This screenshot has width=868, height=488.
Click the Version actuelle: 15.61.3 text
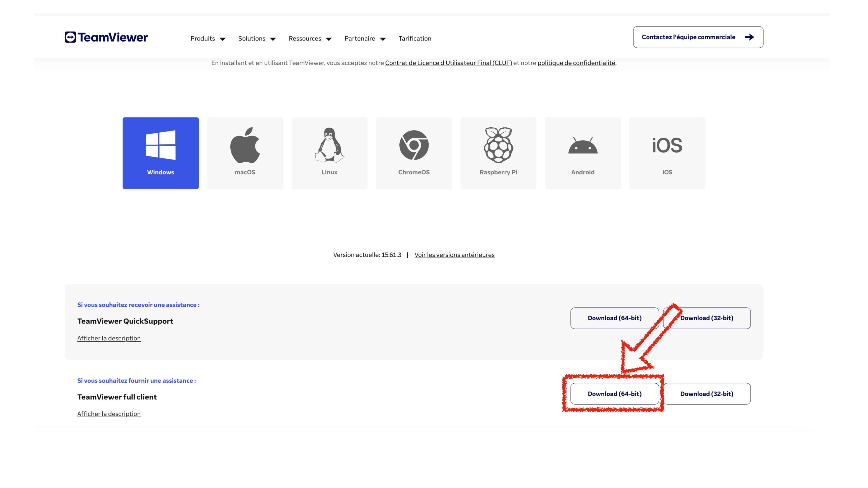[367, 255]
